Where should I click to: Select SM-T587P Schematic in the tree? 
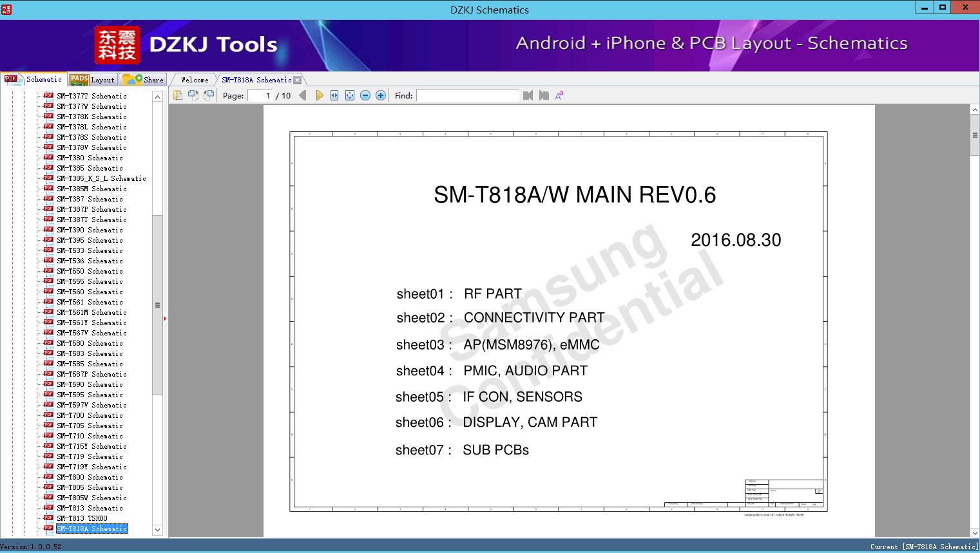[91, 374]
